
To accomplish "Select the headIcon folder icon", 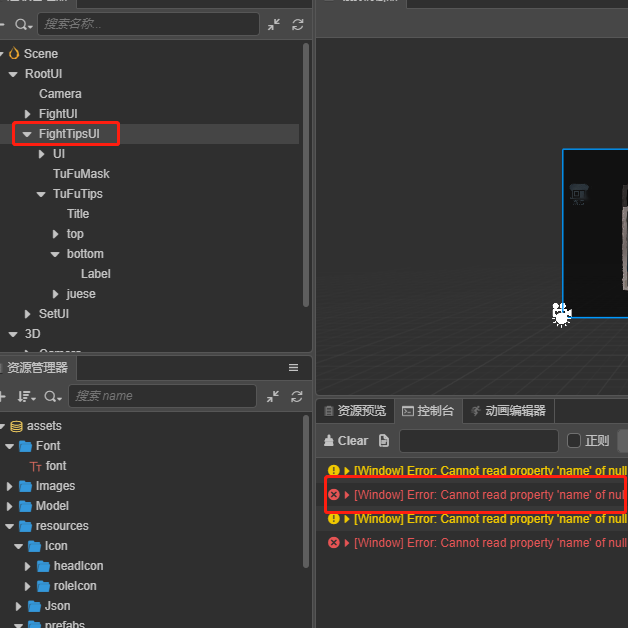I will [x=43, y=566].
